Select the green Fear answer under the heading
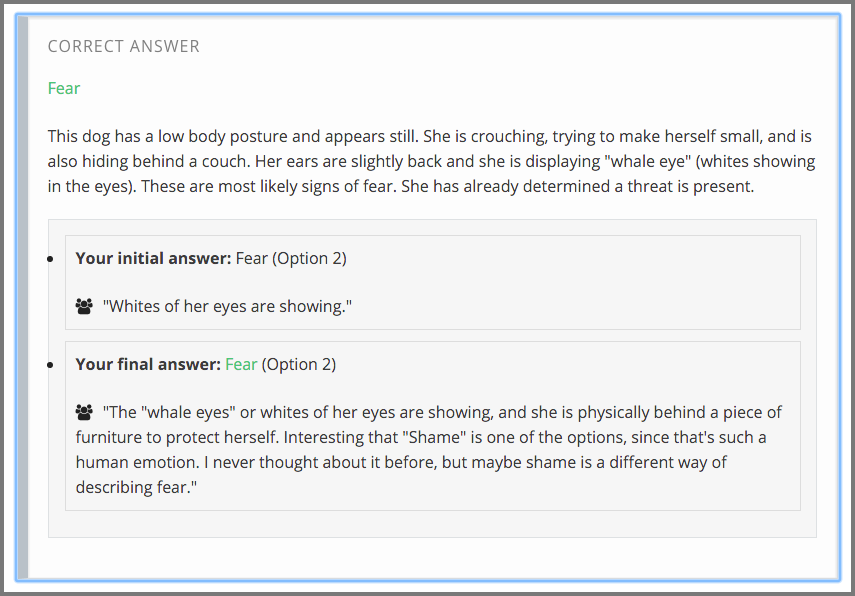The image size is (855, 596). [63, 88]
